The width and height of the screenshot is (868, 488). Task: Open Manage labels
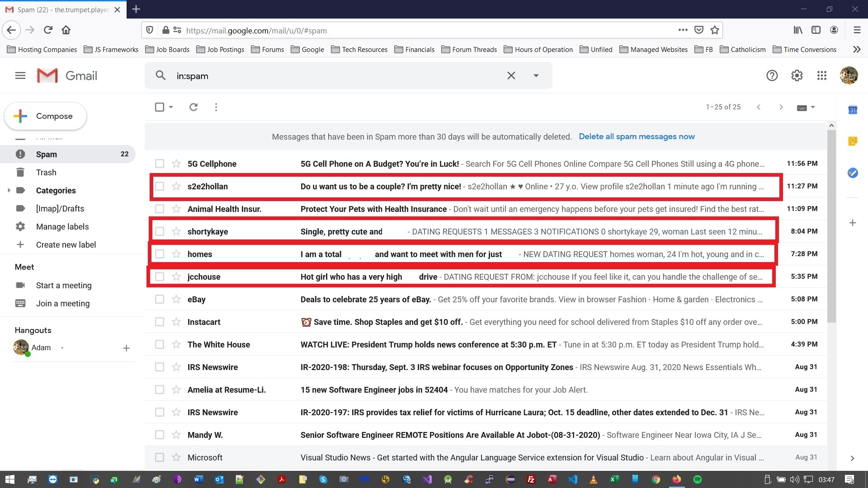coord(62,226)
